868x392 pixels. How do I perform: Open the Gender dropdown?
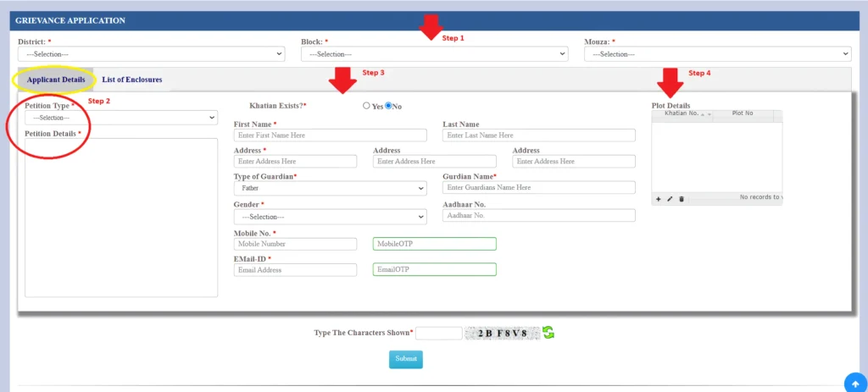pos(330,217)
